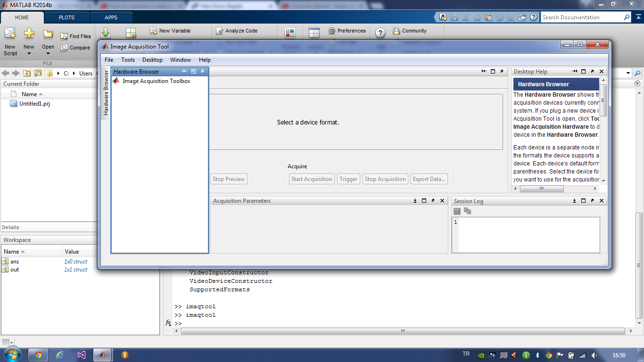Click the Session Log copy icon
The width and height of the screenshot is (644, 362).
(467, 211)
